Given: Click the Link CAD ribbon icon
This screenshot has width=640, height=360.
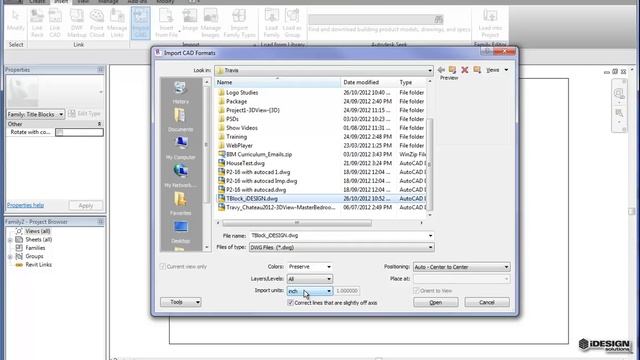Looking at the screenshot, I should tap(55, 23).
